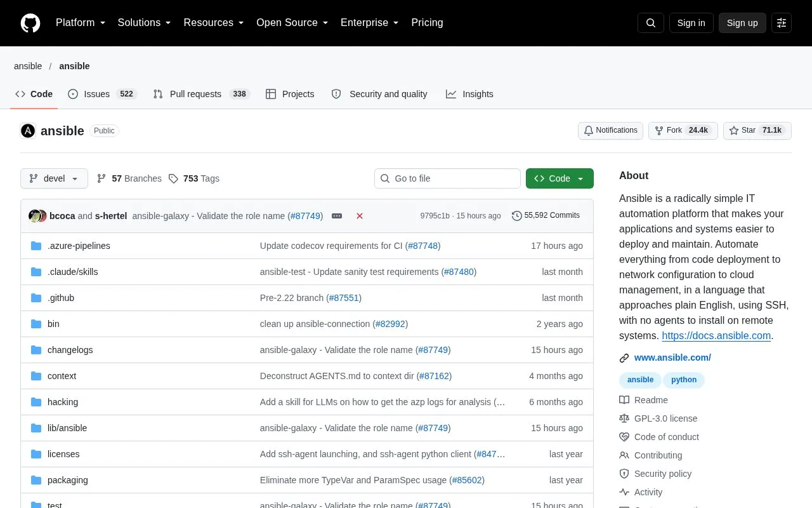
Task: Click the link icon beside www.ansible.com
Action: pyautogui.click(x=624, y=358)
